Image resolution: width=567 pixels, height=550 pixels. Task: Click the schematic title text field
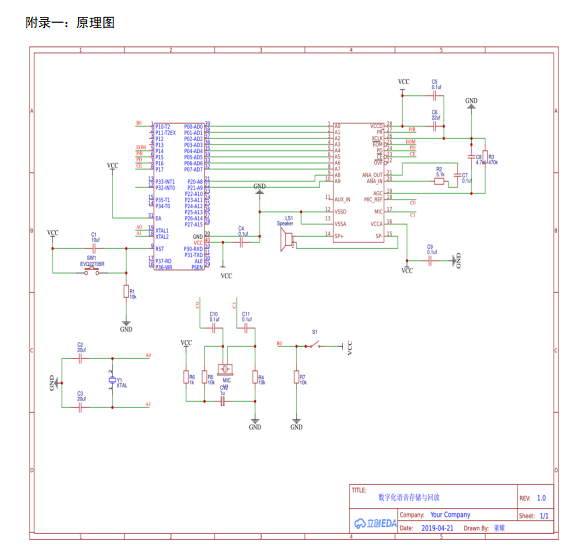point(409,497)
